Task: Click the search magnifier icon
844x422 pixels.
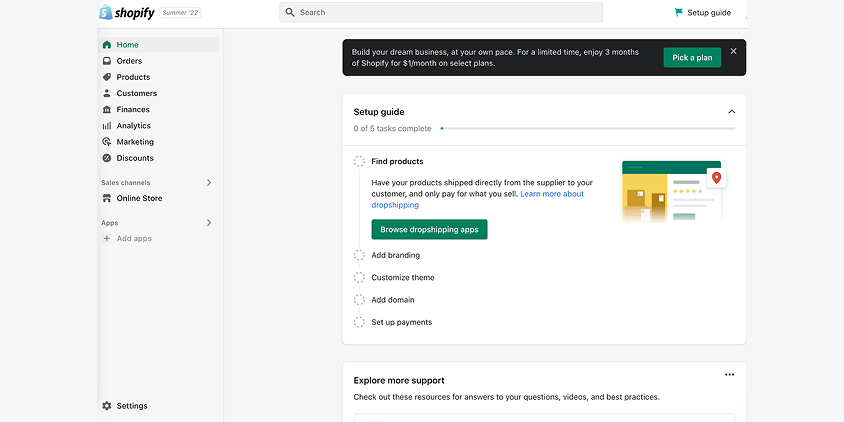Action: click(x=290, y=12)
